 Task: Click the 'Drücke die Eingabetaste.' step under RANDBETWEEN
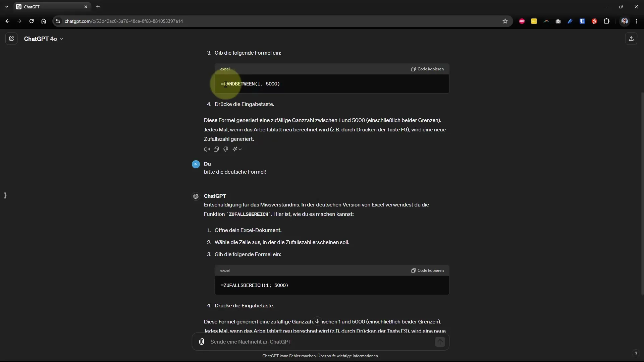(x=244, y=104)
